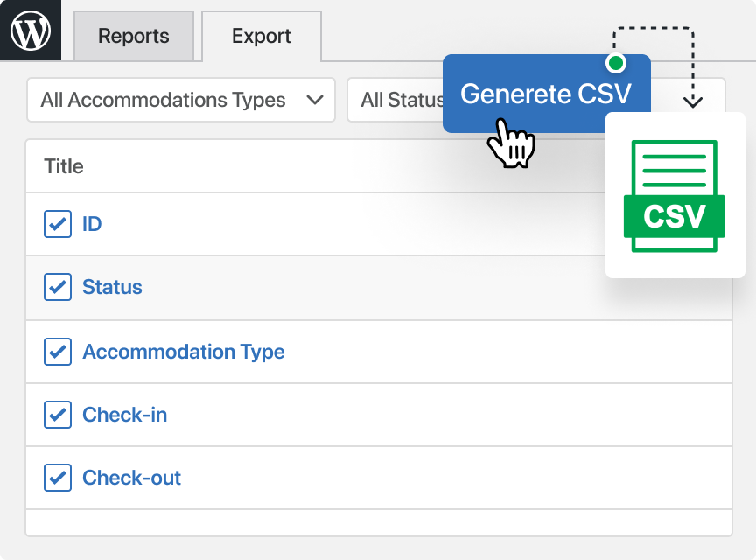Untick the Check-in checkbox
Image resolution: width=756 pixels, height=560 pixels.
point(58,415)
